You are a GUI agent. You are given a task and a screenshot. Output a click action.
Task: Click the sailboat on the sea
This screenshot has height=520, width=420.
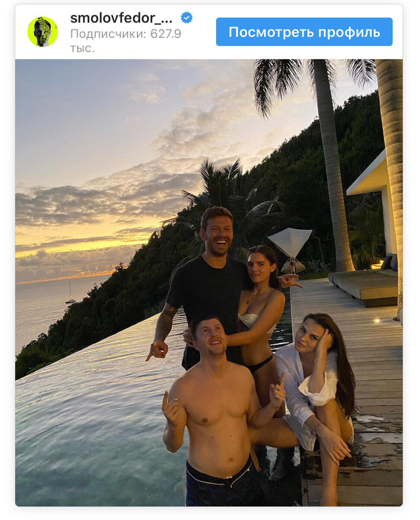coord(70,292)
